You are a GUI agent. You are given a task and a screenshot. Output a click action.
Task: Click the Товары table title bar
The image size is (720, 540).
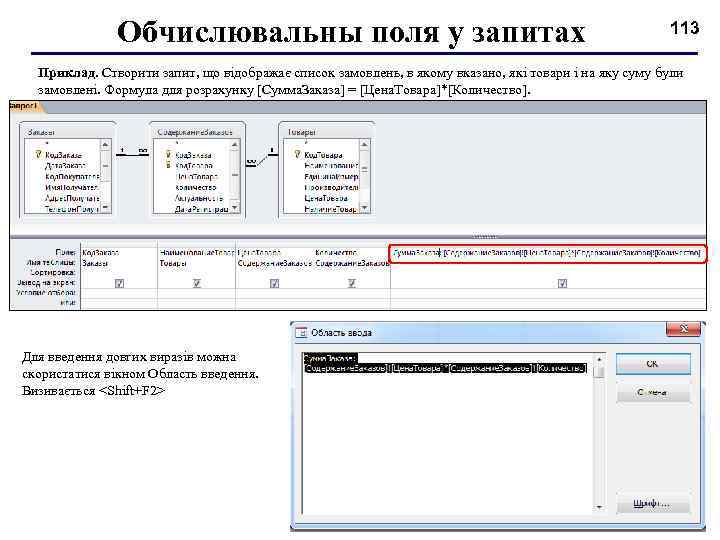(326, 132)
